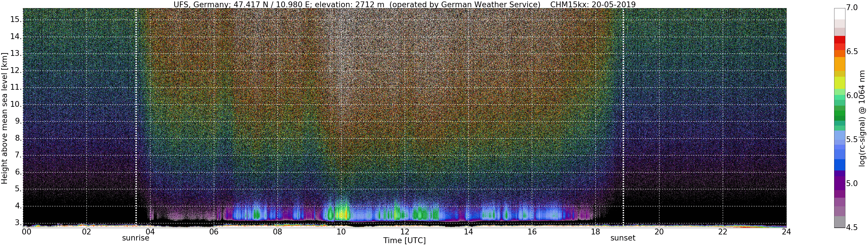The width and height of the screenshot is (868, 246).
Task: Click the time axis tick '02'
Action: (x=87, y=232)
